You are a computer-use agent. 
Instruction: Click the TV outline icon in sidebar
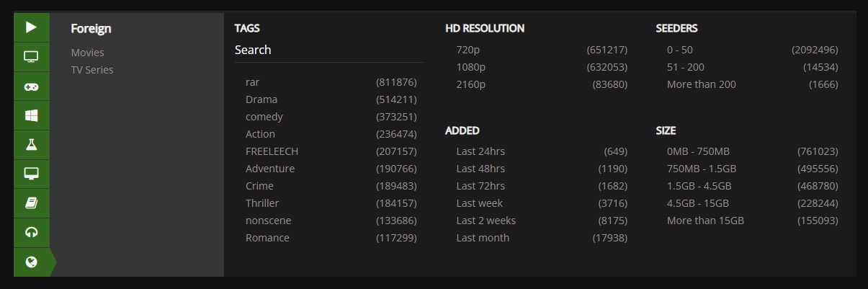(31, 57)
